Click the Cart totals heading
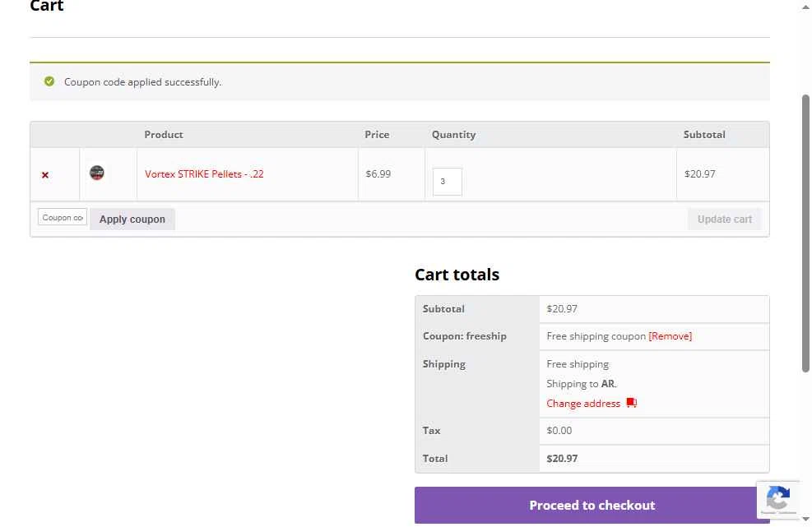The width and height of the screenshot is (812, 527). coord(457,275)
